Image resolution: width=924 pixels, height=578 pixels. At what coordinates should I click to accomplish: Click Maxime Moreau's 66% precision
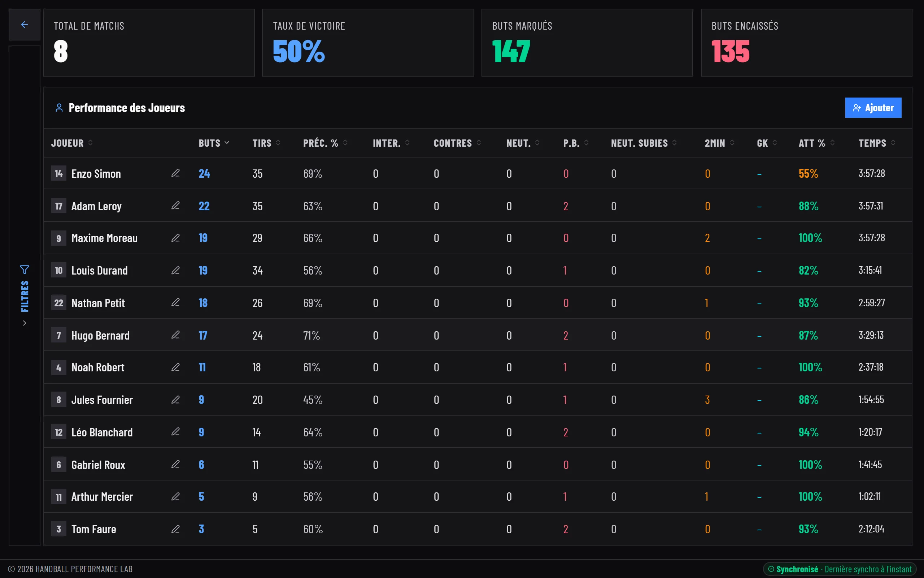pos(313,238)
